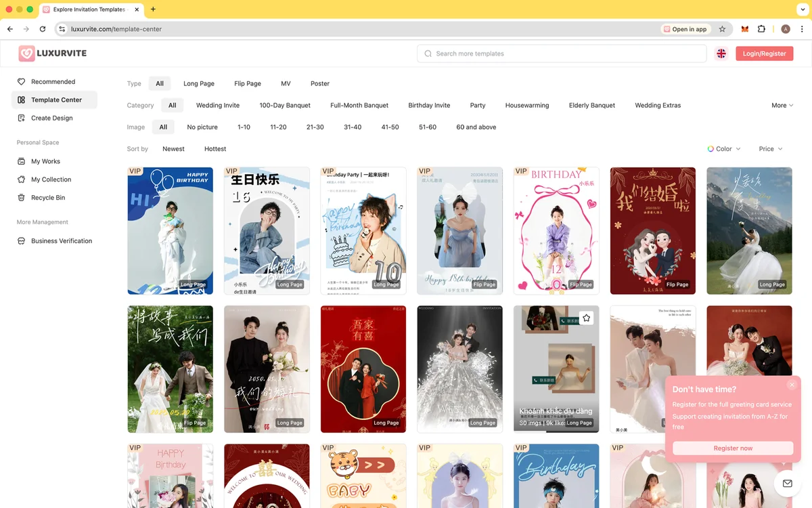
Task: Open a new browser tab
Action: [153, 9]
